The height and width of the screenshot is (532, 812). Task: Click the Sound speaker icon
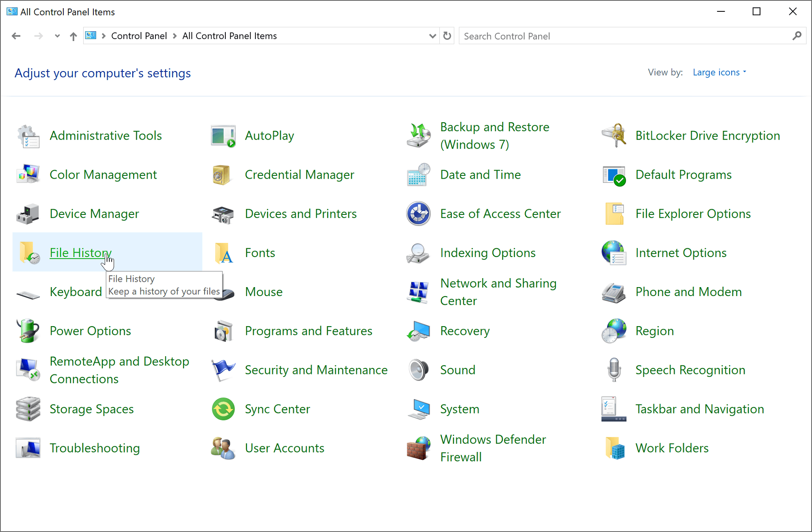click(x=419, y=370)
